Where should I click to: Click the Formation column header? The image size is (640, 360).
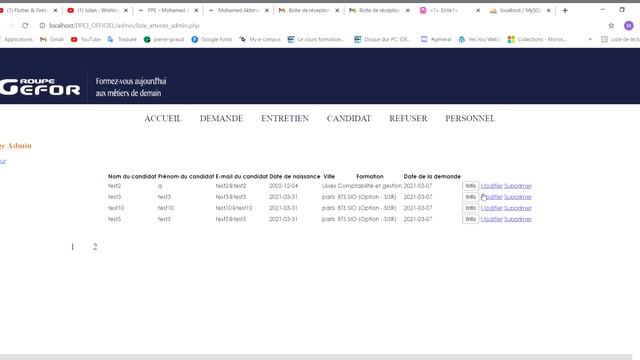[370, 176]
